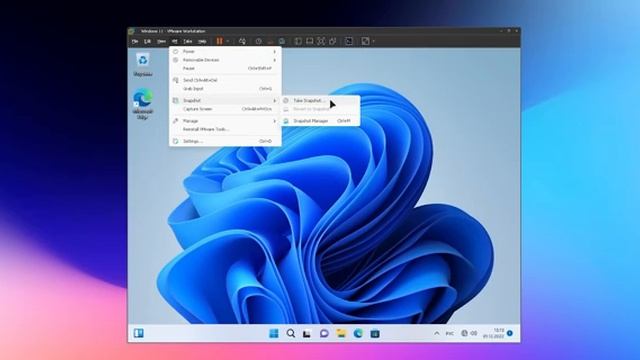Viewport: 640px width, 360px height.
Task: Click the stretch guest toolbar icon
Action: [x=365, y=41]
